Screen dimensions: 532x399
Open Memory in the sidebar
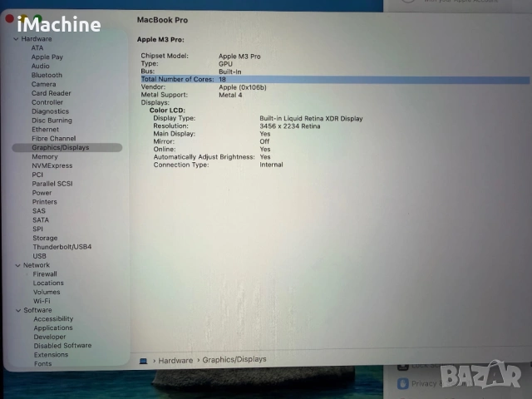coord(45,157)
